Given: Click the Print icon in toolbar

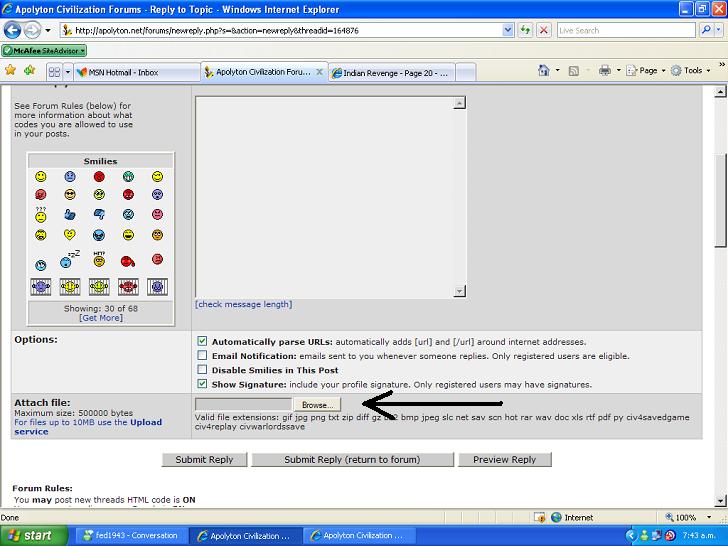Looking at the screenshot, I should [x=604, y=71].
